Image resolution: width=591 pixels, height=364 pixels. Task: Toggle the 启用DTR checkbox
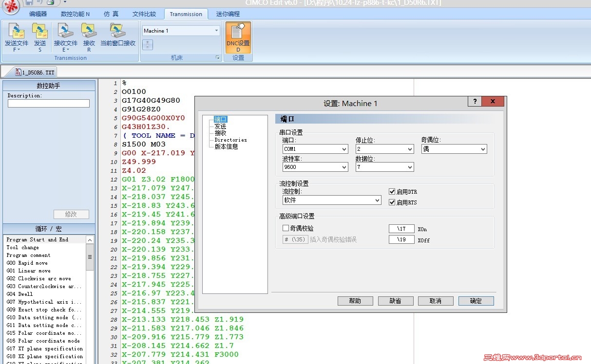(x=392, y=192)
